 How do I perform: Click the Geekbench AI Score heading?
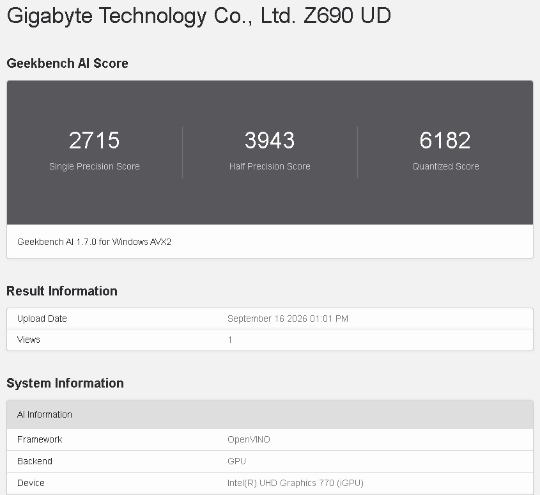[68, 63]
